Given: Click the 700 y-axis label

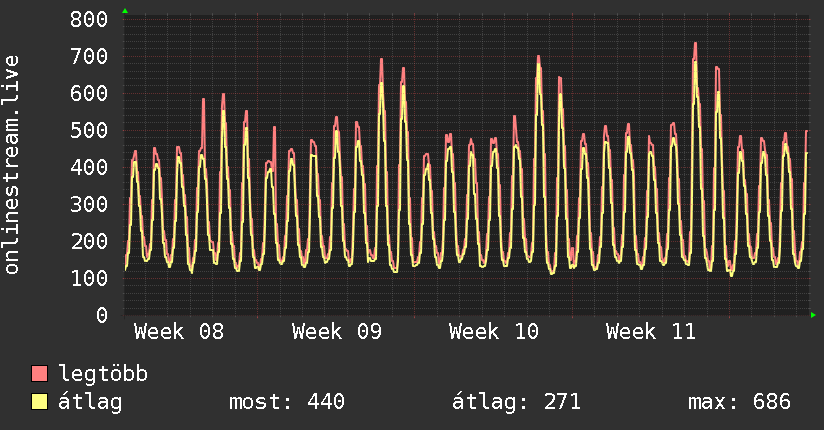Looking at the screenshot, I should (x=90, y=56).
